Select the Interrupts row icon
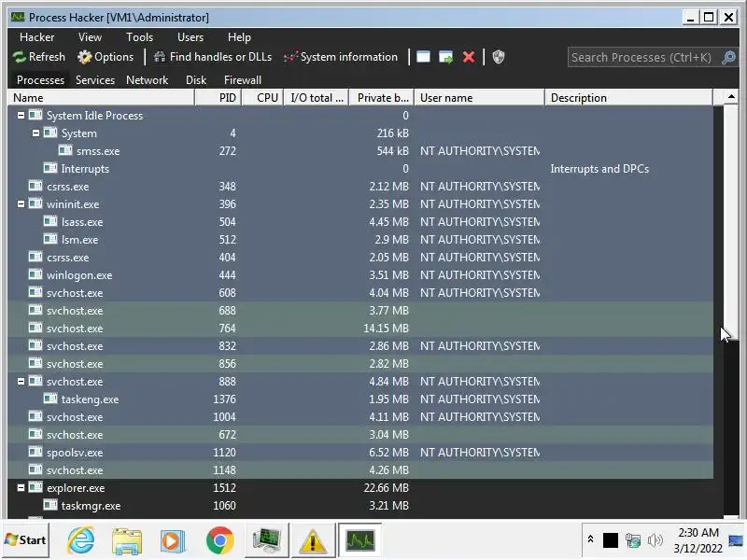This screenshot has width=747, height=560. [x=50, y=168]
